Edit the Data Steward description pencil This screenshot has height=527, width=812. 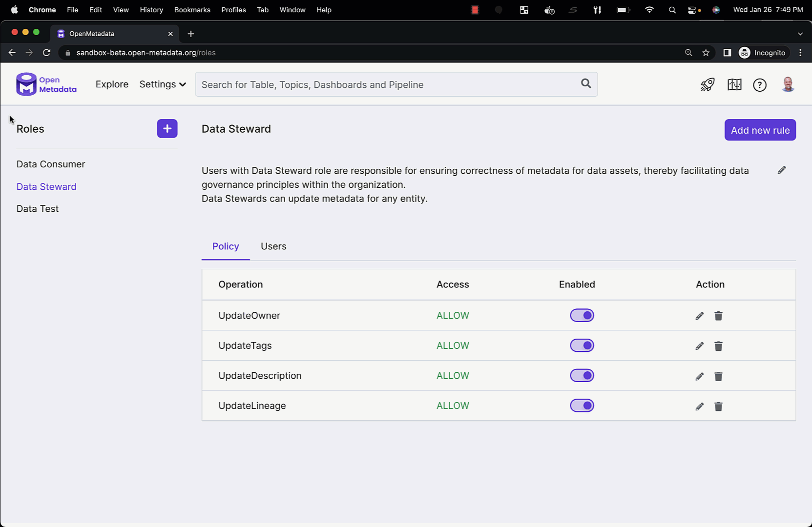pyautogui.click(x=781, y=170)
